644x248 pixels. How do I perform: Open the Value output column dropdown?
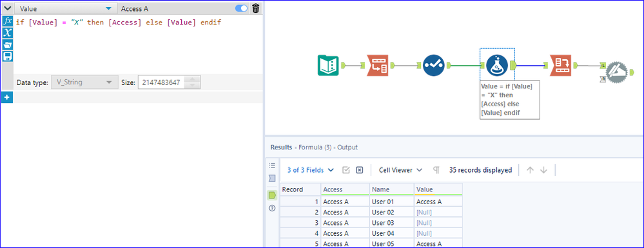[108, 8]
